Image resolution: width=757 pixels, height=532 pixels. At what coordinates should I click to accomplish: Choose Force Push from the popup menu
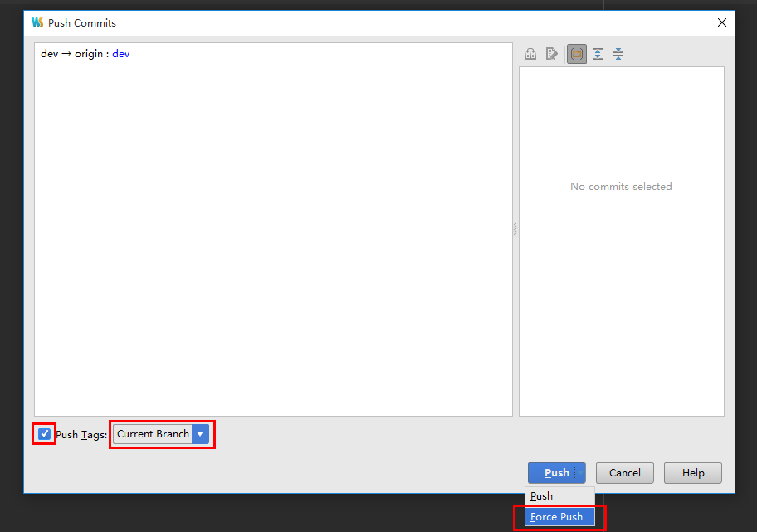(x=559, y=517)
